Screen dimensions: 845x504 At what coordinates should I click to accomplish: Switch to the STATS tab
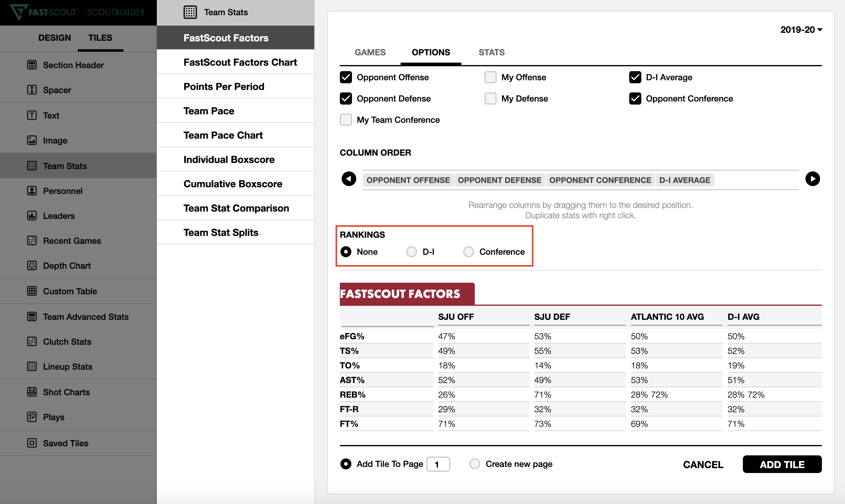pos(491,52)
